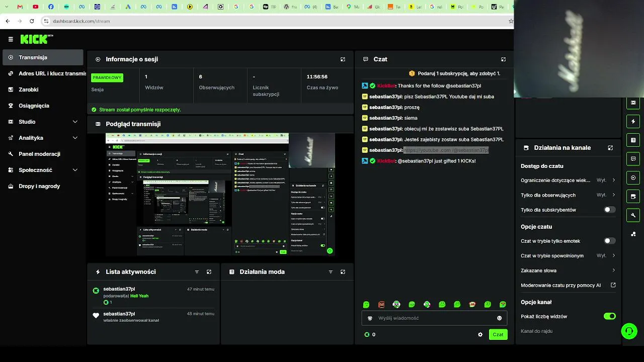644x362 pixels.
Task: Go to Zarobki in the sidebar
Action: (x=43, y=89)
